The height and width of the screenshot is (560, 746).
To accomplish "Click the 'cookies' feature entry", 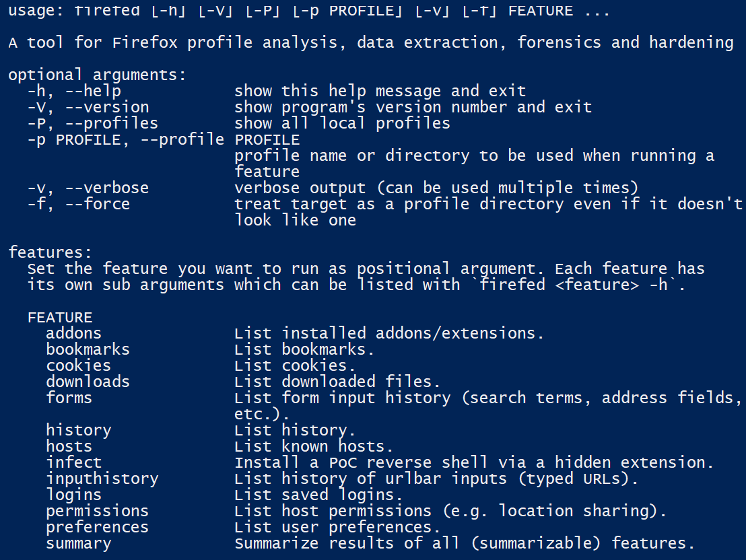I will coord(78,365).
